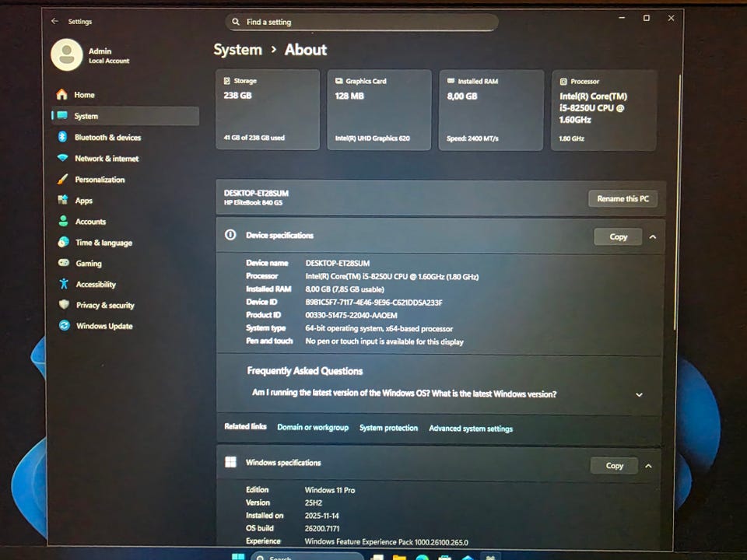Click HP EliteBook 840 G5 model text
Image resolution: width=747 pixels, height=560 pixels.
tap(253, 202)
